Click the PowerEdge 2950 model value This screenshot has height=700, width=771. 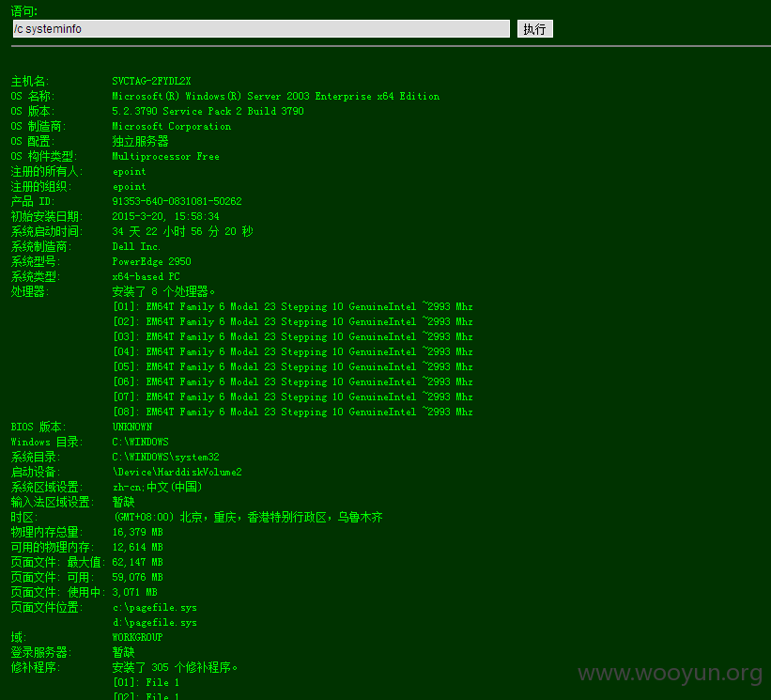pos(151,262)
